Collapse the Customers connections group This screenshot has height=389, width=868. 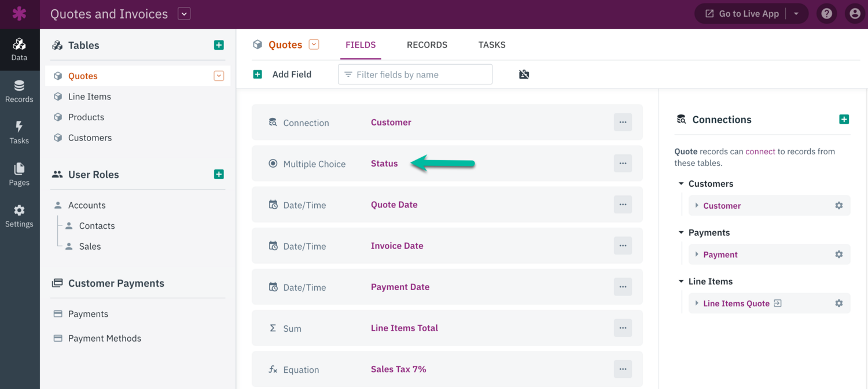click(681, 184)
